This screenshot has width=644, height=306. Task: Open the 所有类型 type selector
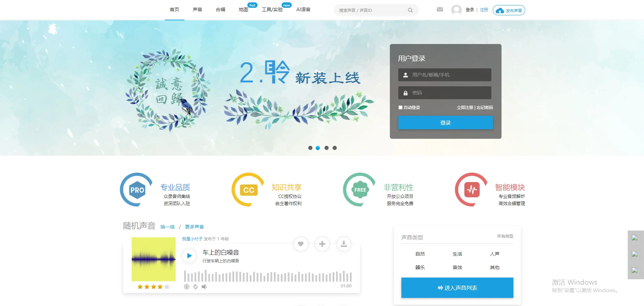[505, 236]
